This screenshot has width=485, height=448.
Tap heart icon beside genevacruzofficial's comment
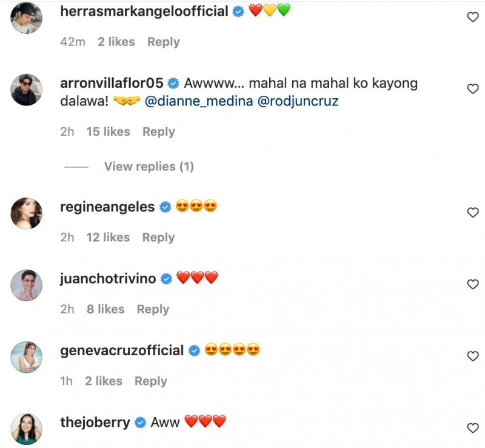[x=473, y=356]
